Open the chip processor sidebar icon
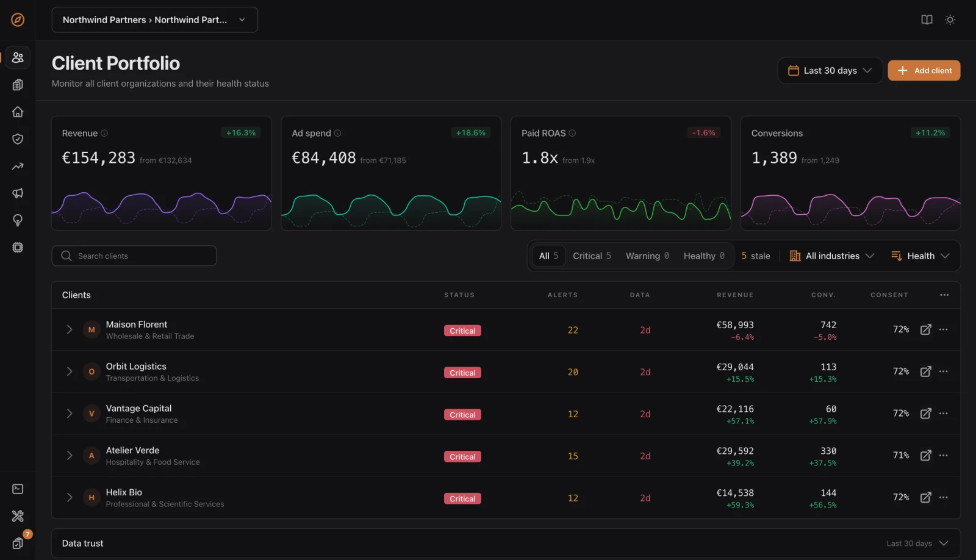This screenshot has width=976, height=560. [x=18, y=248]
